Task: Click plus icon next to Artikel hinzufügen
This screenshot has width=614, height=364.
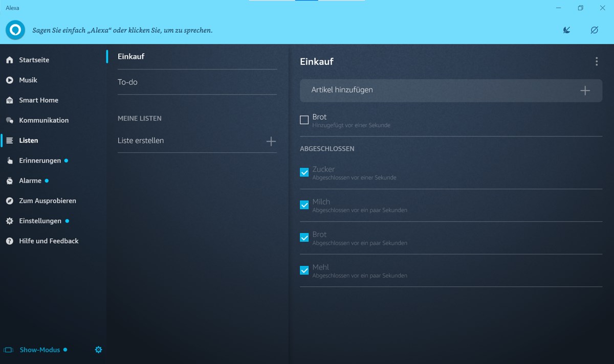Action: (x=585, y=90)
